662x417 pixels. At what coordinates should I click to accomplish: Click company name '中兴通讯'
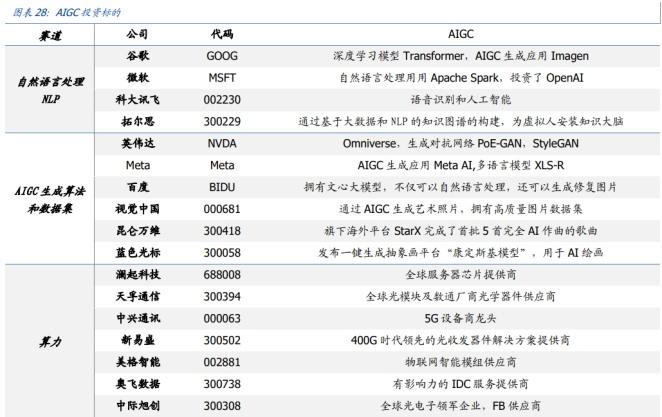138,318
